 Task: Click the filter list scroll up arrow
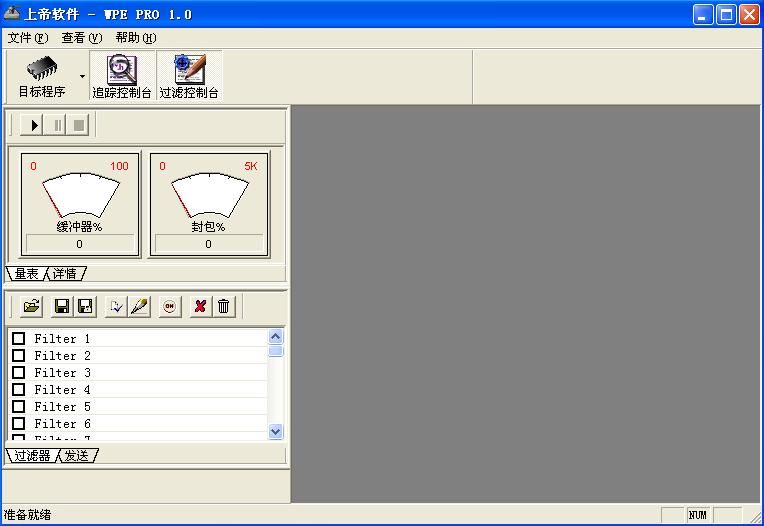[x=275, y=337]
